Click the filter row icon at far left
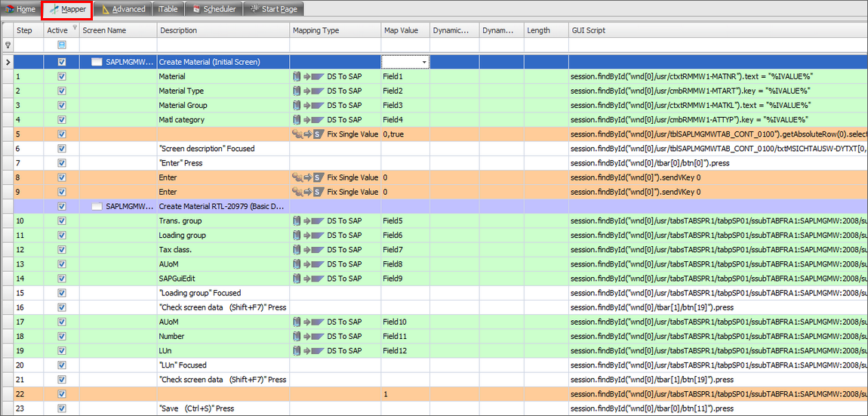This screenshot has width=868, height=416. 8,45
